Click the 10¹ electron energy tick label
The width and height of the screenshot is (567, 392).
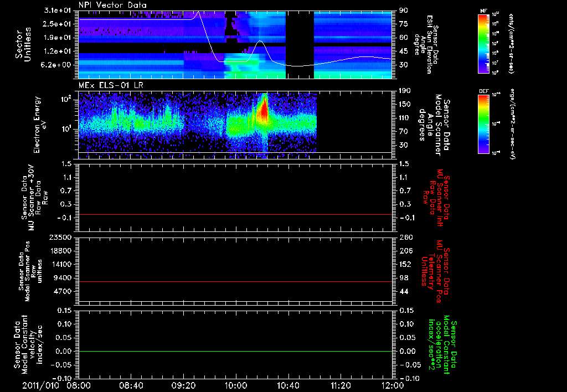pos(65,129)
